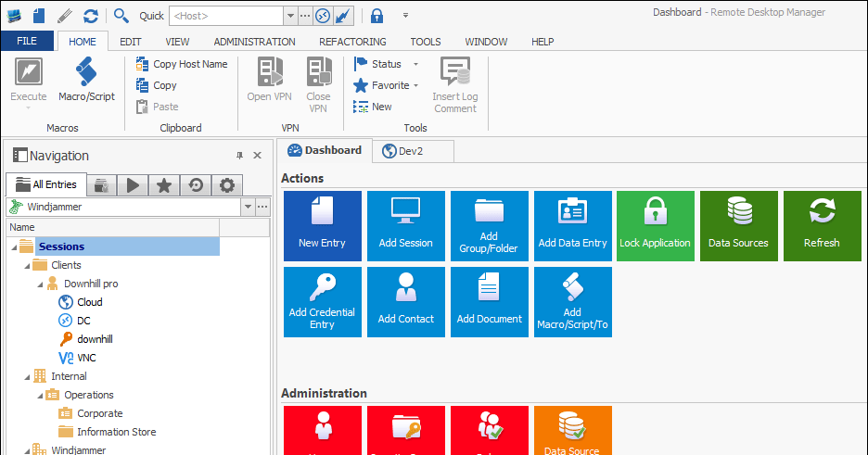Open the Add Session tile

pyautogui.click(x=405, y=225)
